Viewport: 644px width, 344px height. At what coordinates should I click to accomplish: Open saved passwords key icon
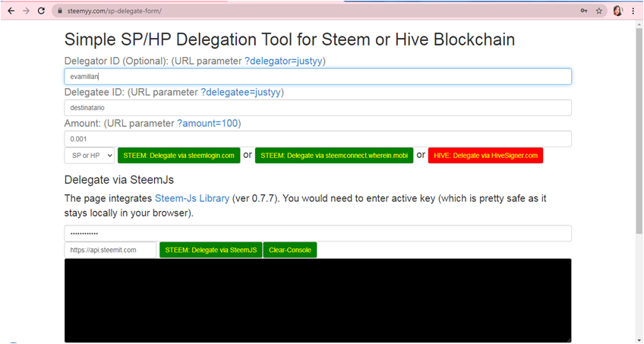[583, 11]
